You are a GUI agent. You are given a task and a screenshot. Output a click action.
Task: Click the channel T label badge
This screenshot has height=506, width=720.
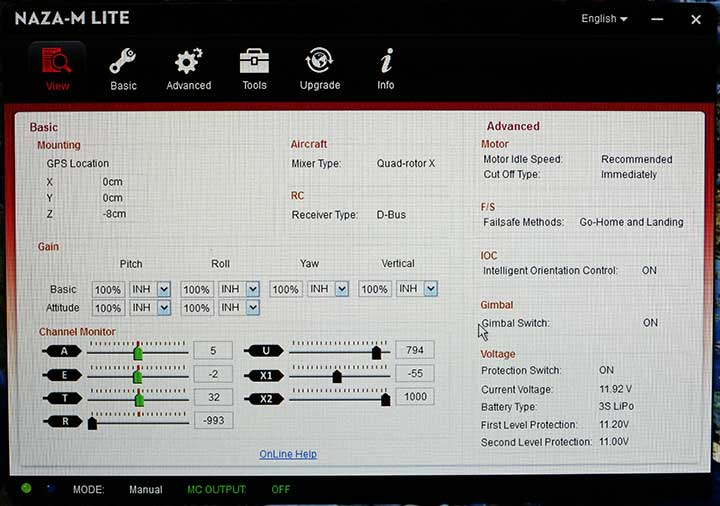coord(63,398)
